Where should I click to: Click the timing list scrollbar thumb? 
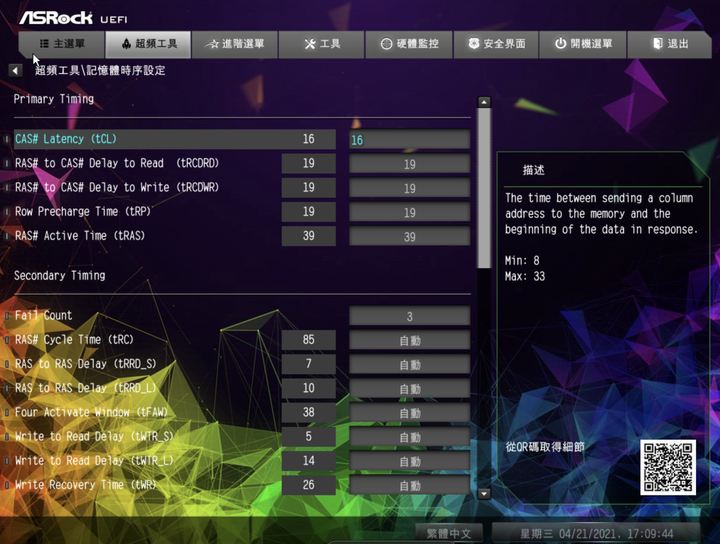coord(484,188)
